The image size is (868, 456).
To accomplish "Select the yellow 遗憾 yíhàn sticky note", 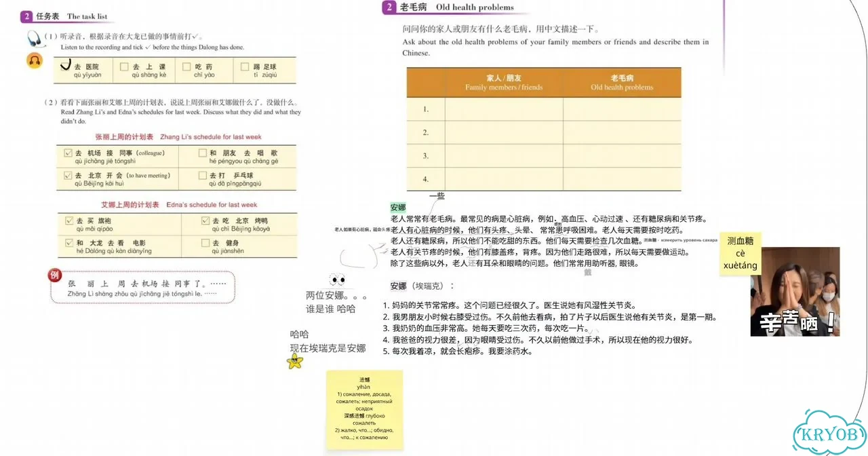I will (x=364, y=409).
